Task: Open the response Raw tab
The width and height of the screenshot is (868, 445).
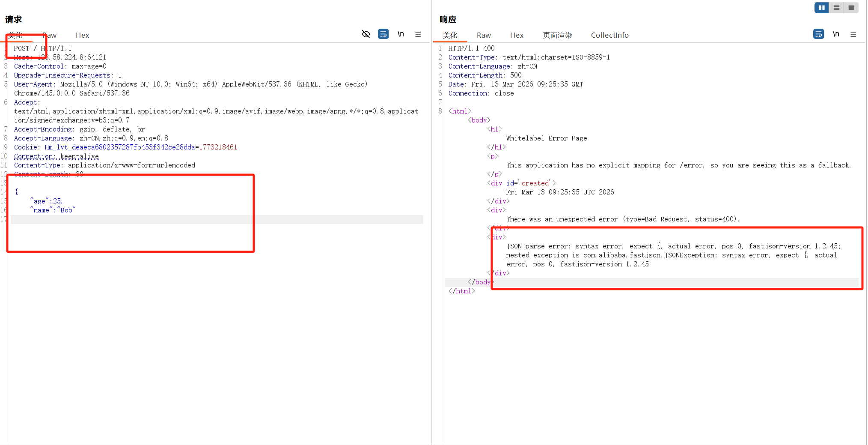Action: point(484,35)
